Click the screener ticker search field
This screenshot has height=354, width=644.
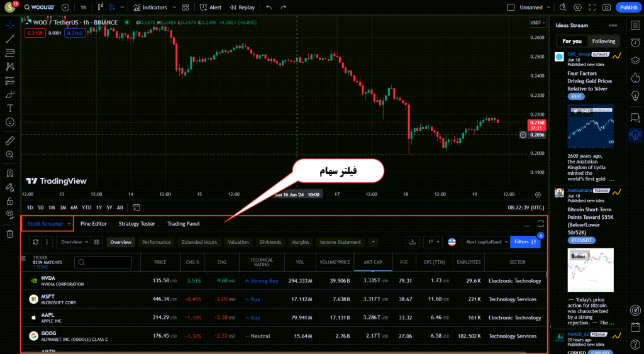coord(103,262)
